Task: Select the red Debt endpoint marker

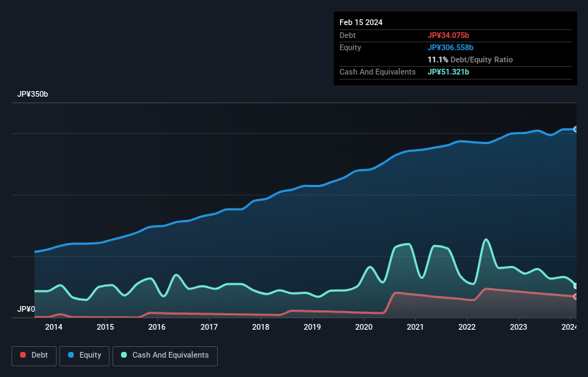Action: point(576,297)
